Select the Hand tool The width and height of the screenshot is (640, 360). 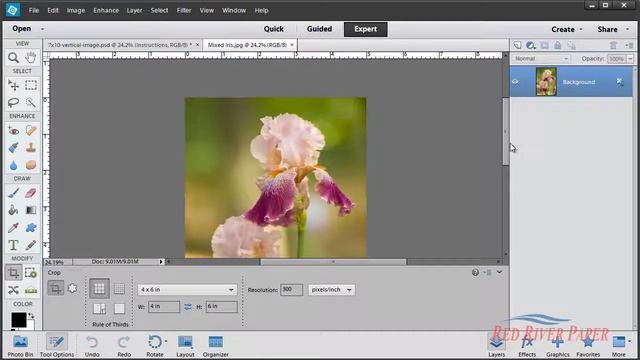click(x=31, y=58)
